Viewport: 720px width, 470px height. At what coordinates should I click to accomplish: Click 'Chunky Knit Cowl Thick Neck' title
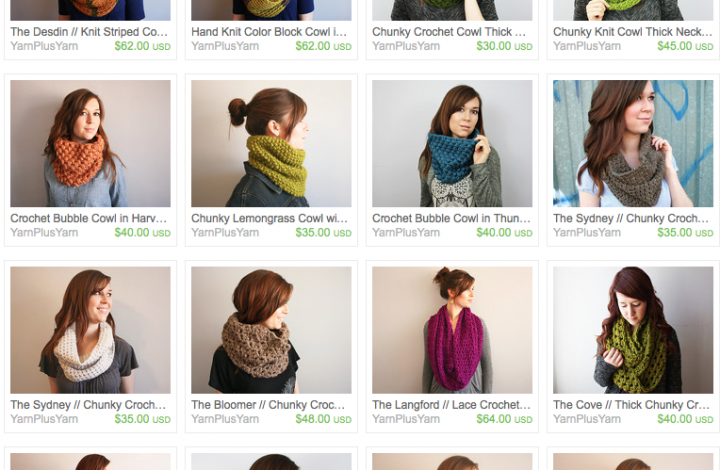[x=633, y=32]
